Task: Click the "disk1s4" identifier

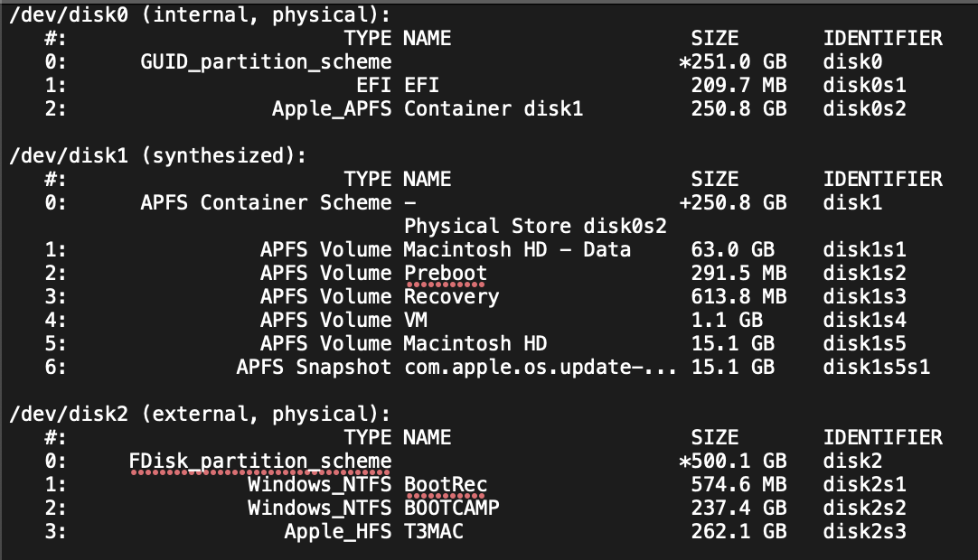Action: tap(864, 320)
